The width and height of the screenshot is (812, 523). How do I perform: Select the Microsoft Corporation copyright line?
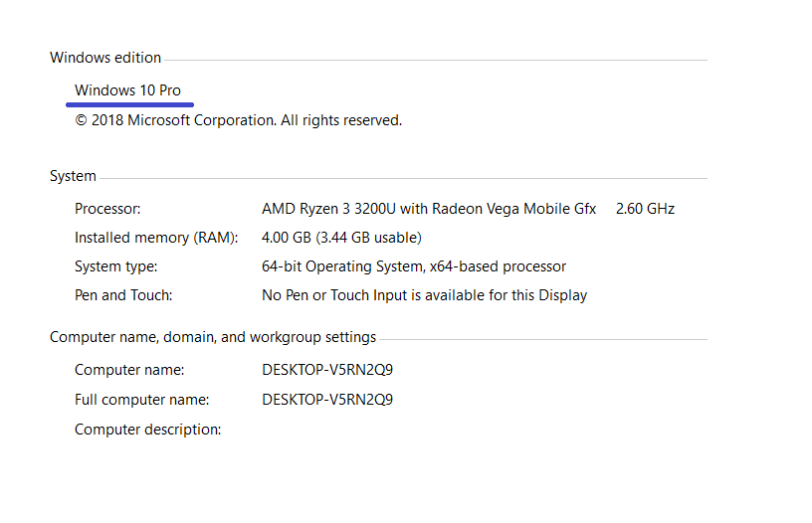pyautogui.click(x=238, y=120)
